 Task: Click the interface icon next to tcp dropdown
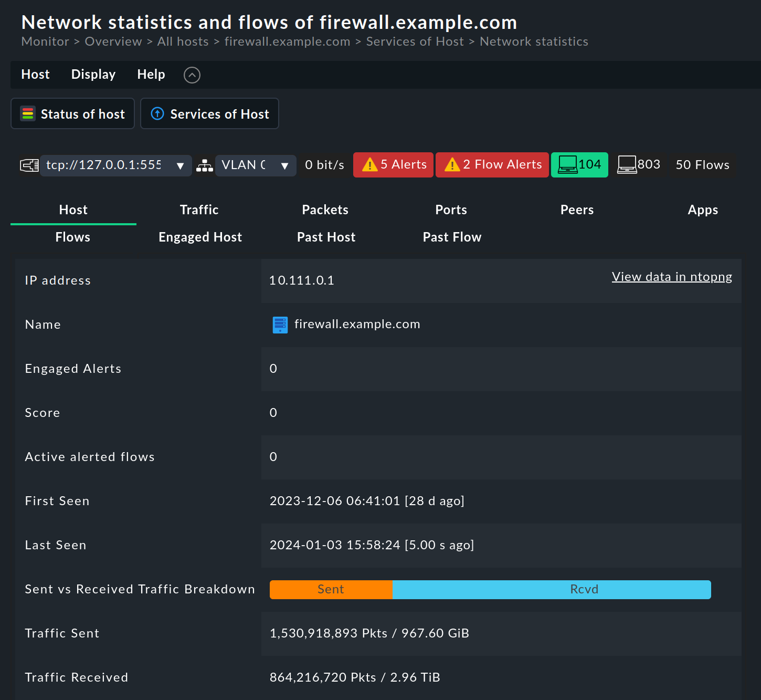click(x=29, y=165)
